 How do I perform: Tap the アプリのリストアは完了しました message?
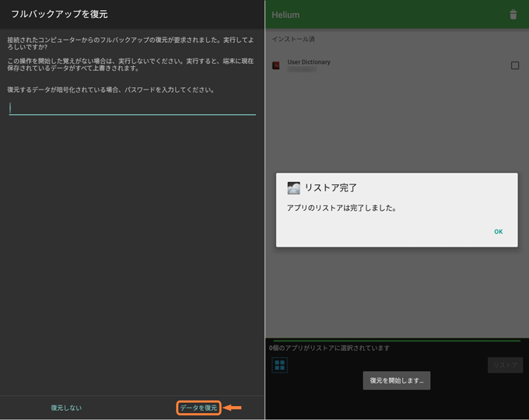342,208
